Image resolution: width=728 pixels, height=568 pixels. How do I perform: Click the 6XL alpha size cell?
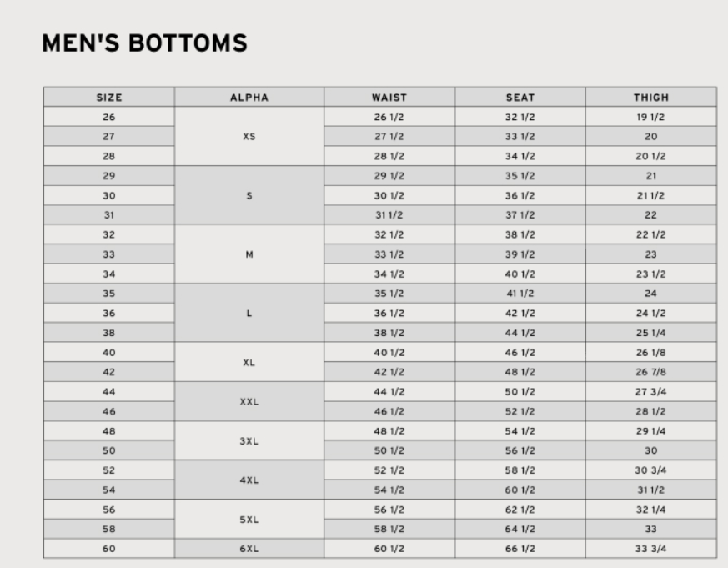pyautogui.click(x=249, y=549)
